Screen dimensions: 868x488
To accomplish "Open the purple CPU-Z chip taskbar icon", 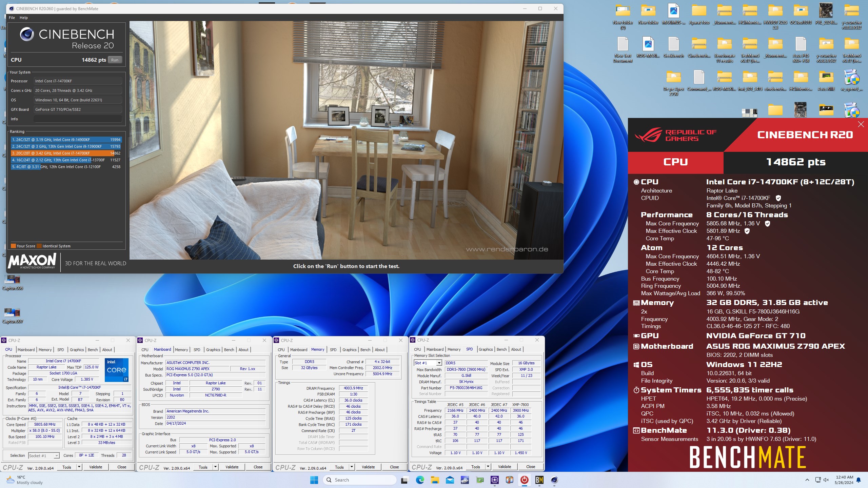I will click(x=495, y=480).
